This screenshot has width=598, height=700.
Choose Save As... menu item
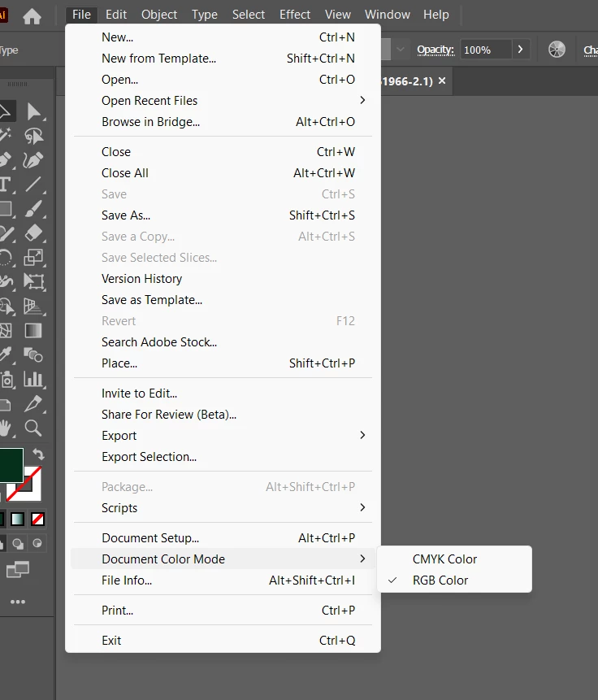[x=223, y=215]
